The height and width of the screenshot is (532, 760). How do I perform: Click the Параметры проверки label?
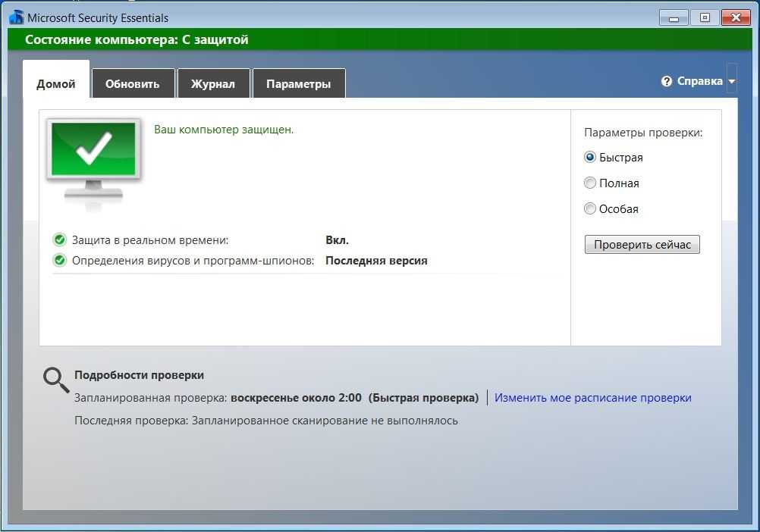pos(643,133)
